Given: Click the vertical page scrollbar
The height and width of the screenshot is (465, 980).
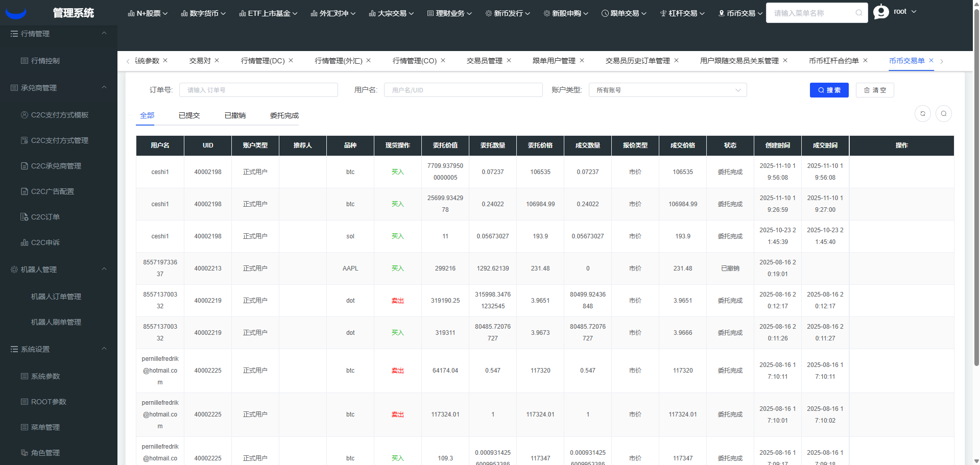Looking at the screenshot, I should [976, 204].
